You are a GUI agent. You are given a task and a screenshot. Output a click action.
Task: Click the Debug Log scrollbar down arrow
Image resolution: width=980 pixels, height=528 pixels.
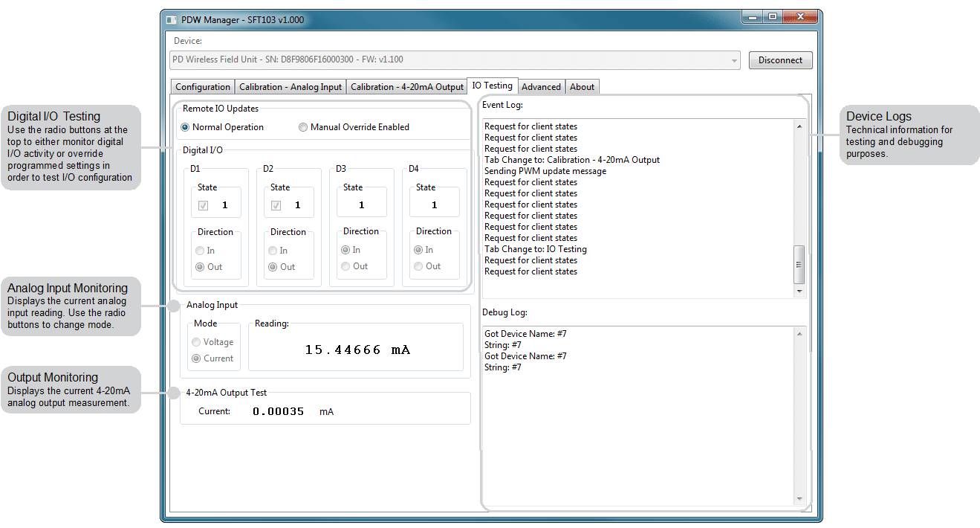point(799,499)
